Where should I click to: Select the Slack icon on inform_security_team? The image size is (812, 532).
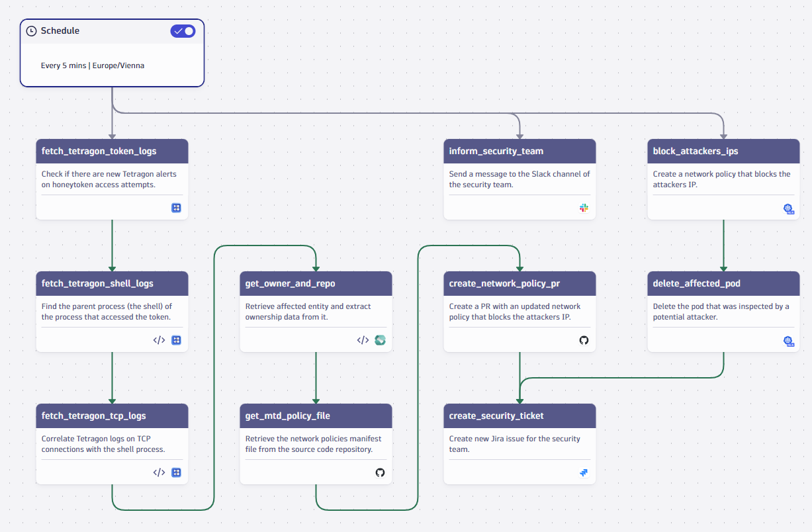(x=584, y=207)
